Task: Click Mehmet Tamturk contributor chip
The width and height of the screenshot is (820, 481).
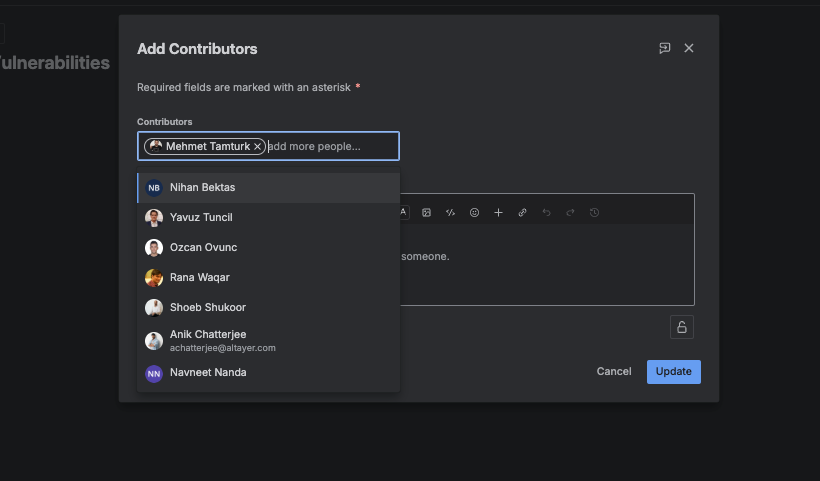Action: point(205,146)
